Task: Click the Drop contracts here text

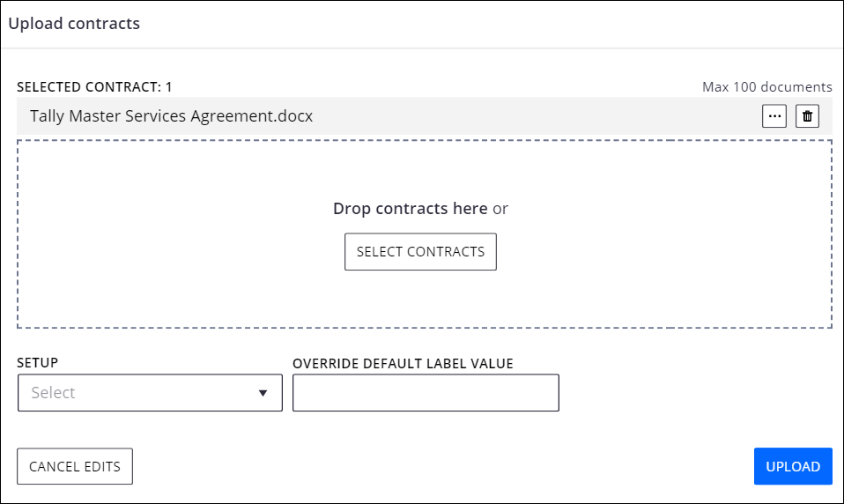Action: coord(410,209)
